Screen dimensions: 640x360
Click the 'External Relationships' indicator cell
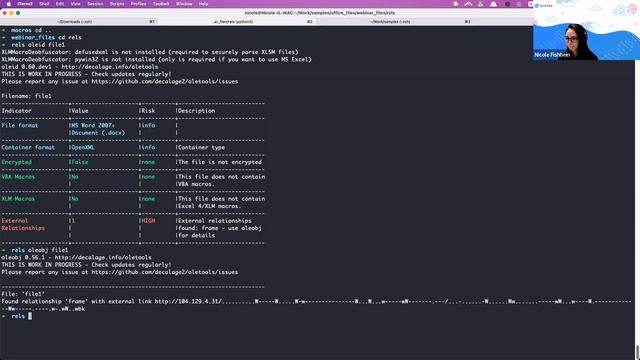point(23,224)
